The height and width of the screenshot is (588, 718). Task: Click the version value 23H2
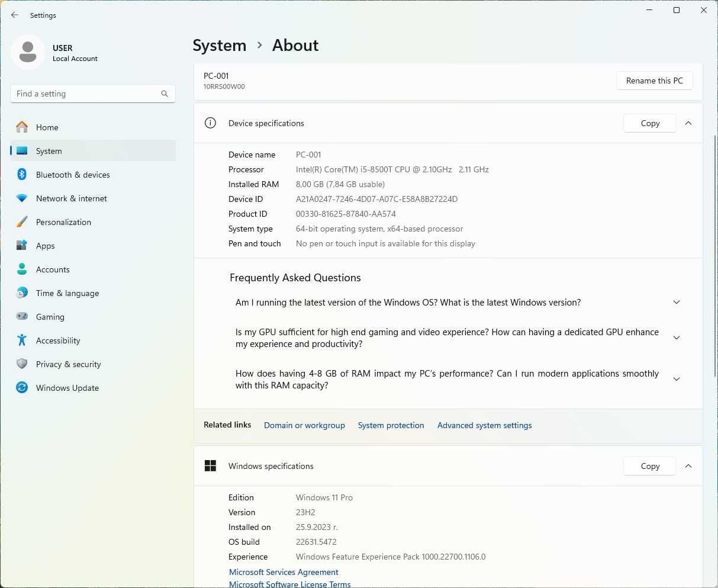(x=305, y=512)
